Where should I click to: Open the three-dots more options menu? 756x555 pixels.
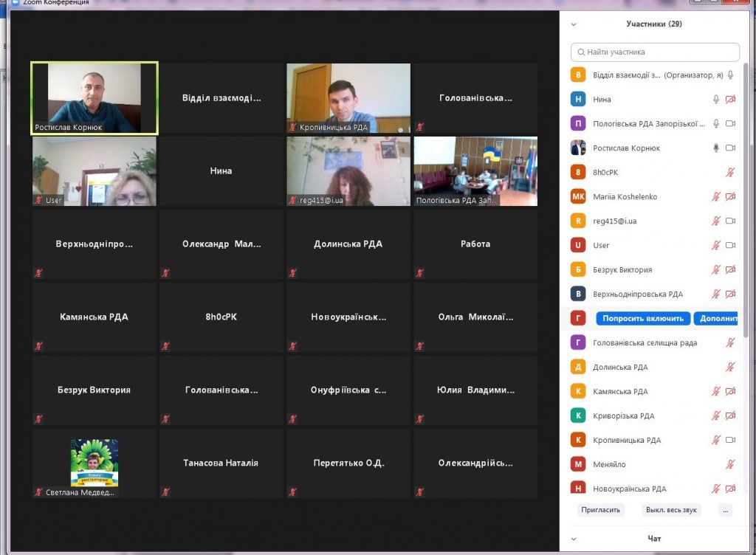[x=725, y=510]
